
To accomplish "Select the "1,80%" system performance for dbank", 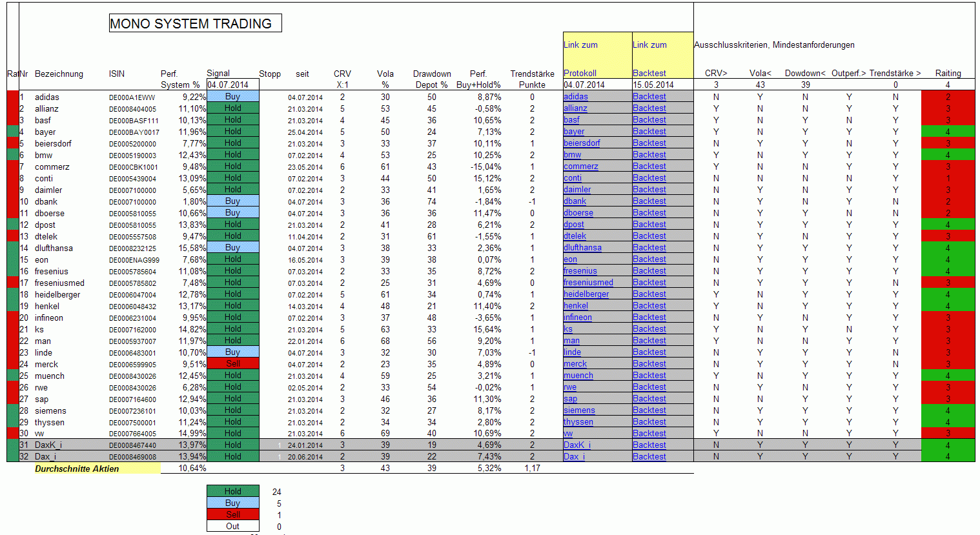I will 194,201.
